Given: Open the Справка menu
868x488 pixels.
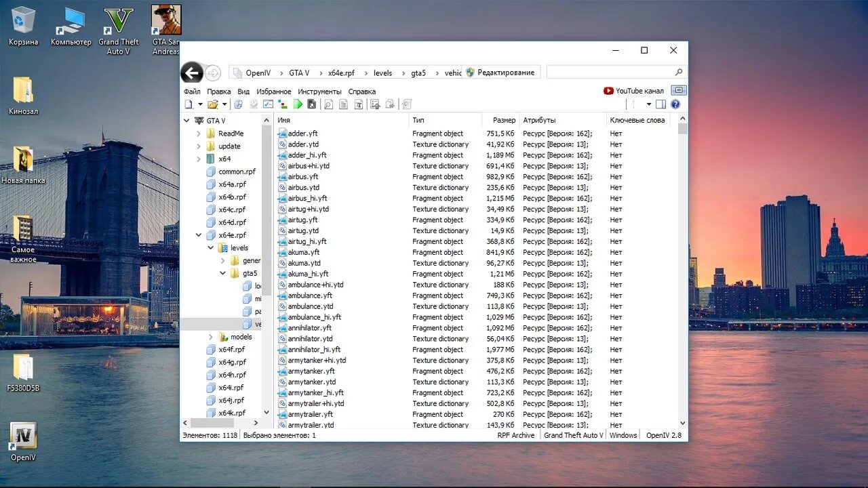Looking at the screenshot, I should coord(362,91).
